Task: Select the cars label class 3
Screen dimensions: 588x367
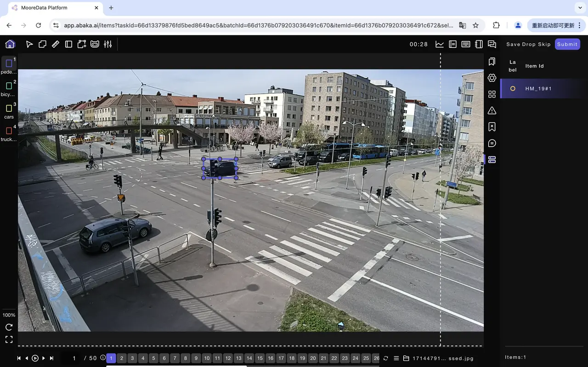Action: coord(9,111)
